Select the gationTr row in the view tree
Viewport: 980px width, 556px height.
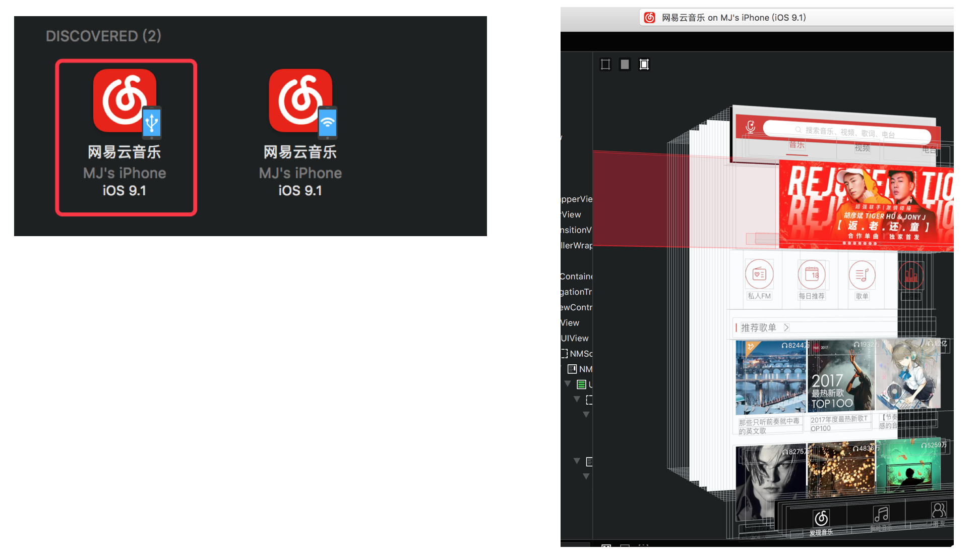pos(577,292)
